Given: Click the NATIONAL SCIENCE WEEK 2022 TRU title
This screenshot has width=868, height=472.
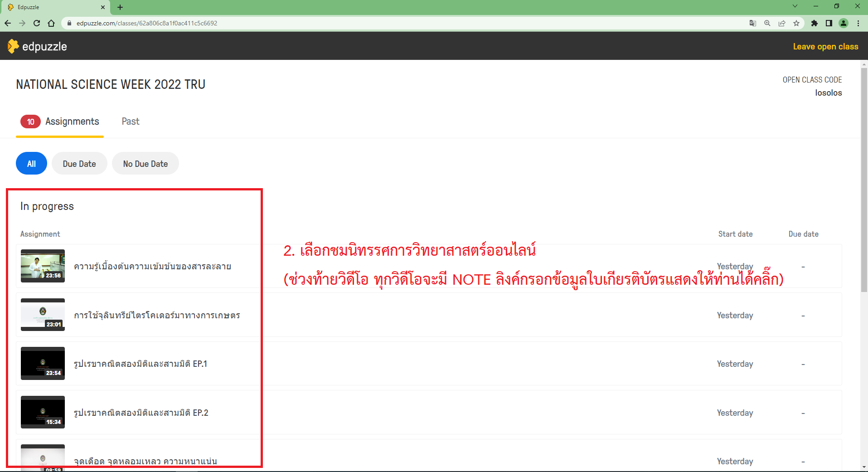Looking at the screenshot, I should 111,84.
